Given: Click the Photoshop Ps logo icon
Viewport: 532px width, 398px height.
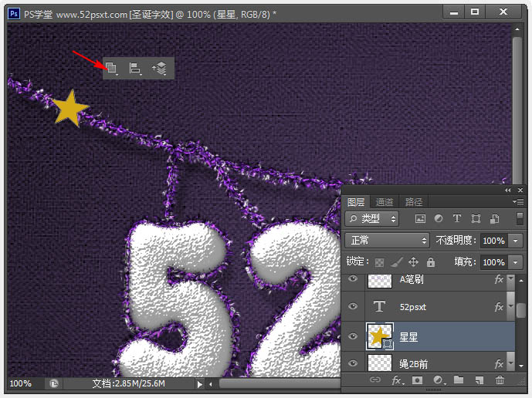Looking at the screenshot, I should click(x=14, y=14).
